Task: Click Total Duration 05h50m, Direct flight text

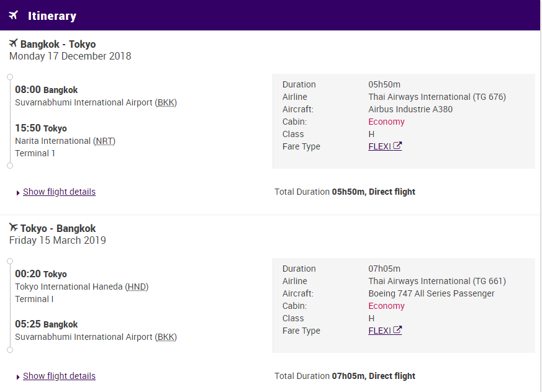Action: point(345,192)
